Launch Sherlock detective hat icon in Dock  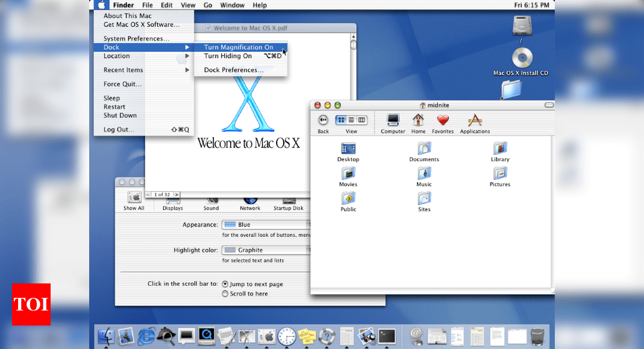[166, 336]
